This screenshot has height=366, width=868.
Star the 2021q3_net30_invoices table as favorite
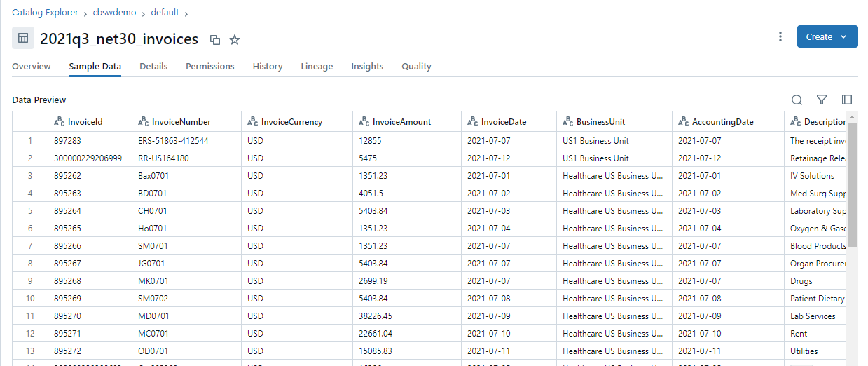tap(235, 40)
